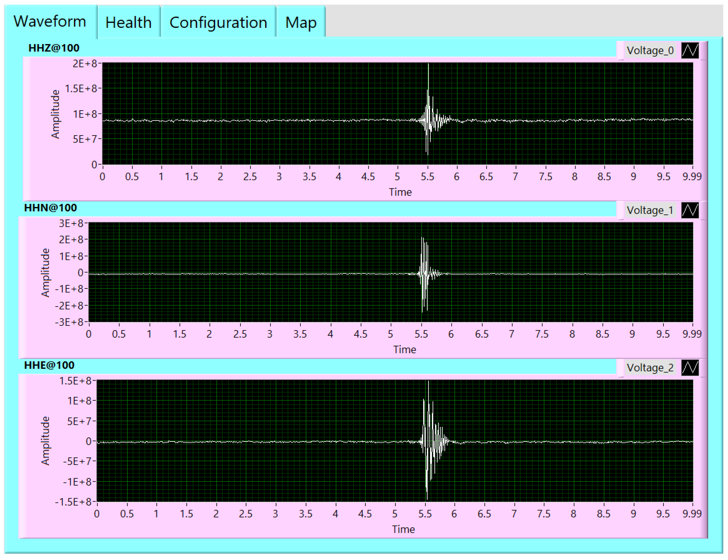Click the -1.5E+8 minimum on HHE amplitude axis

73,502
